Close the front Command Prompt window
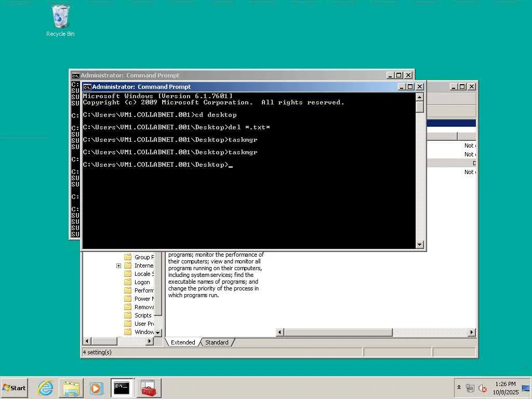 click(x=420, y=87)
